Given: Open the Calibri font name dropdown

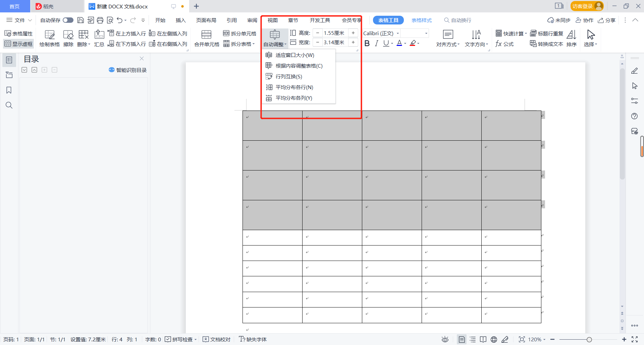Looking at the screenshot, I should [x=398, y=33].
